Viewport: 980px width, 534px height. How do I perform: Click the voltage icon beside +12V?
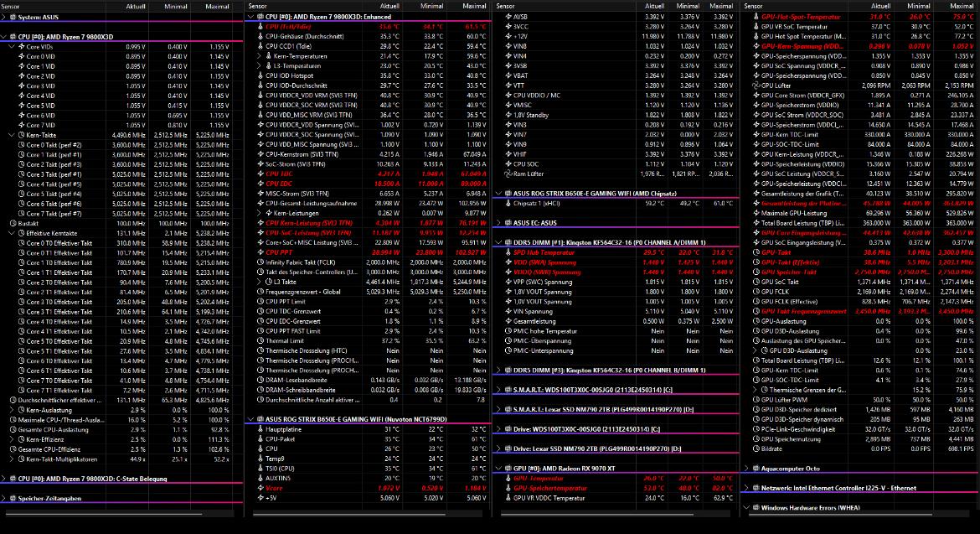[508, 36]
